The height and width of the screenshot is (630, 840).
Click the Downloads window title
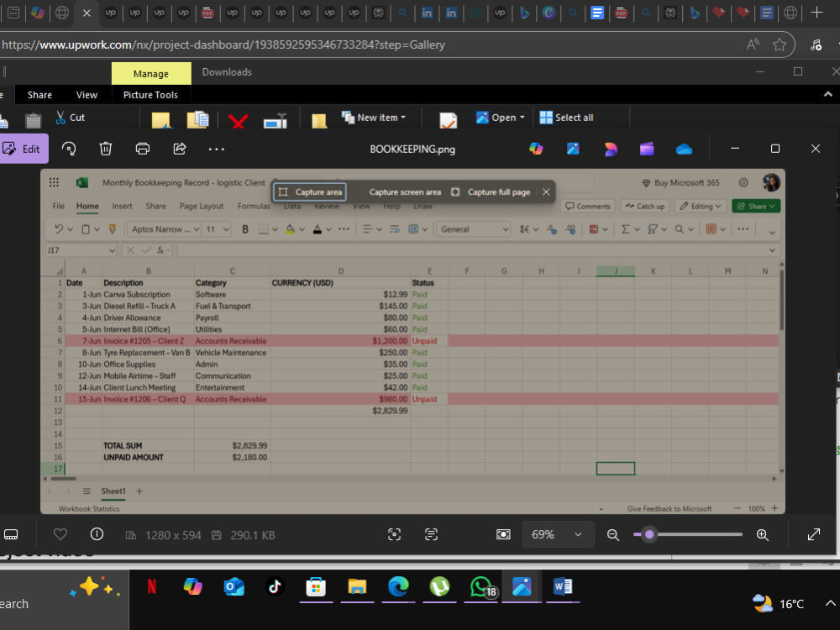click(227, 72)
